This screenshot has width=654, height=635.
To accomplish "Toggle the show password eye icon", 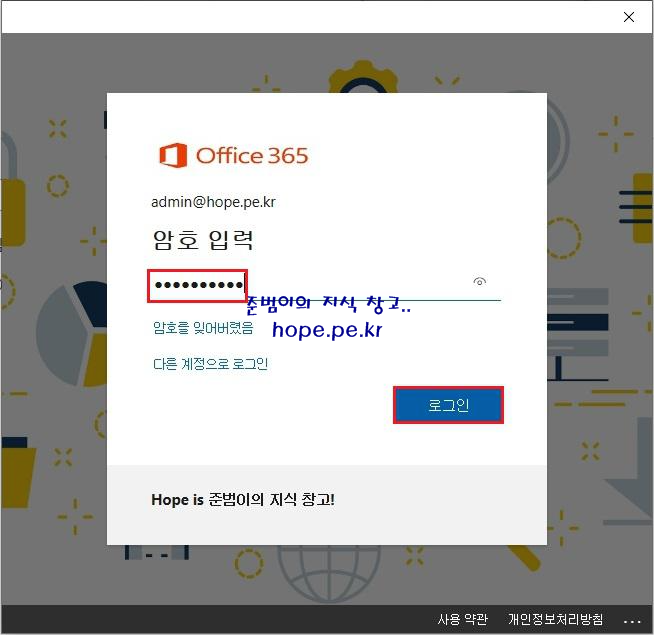I will [x=480, y=282].
